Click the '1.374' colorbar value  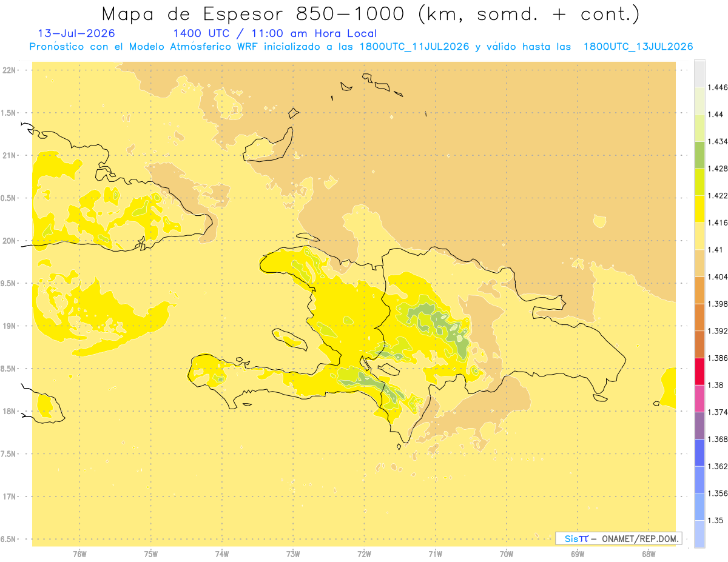[718, 412]
